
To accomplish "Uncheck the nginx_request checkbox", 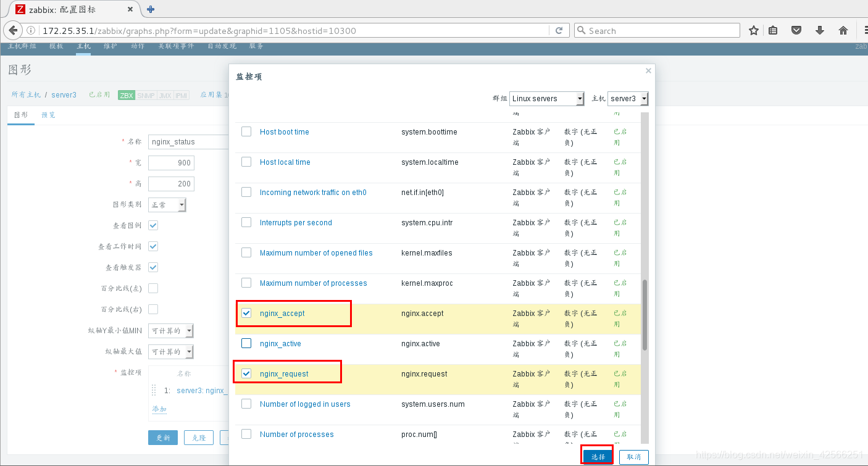I will coord(246,373).
